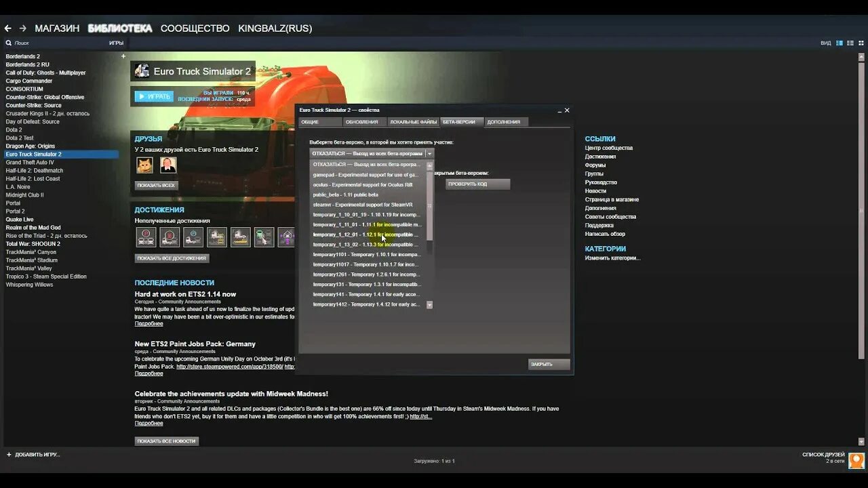Click the search magnifier icon

click(x=9, y=43)
